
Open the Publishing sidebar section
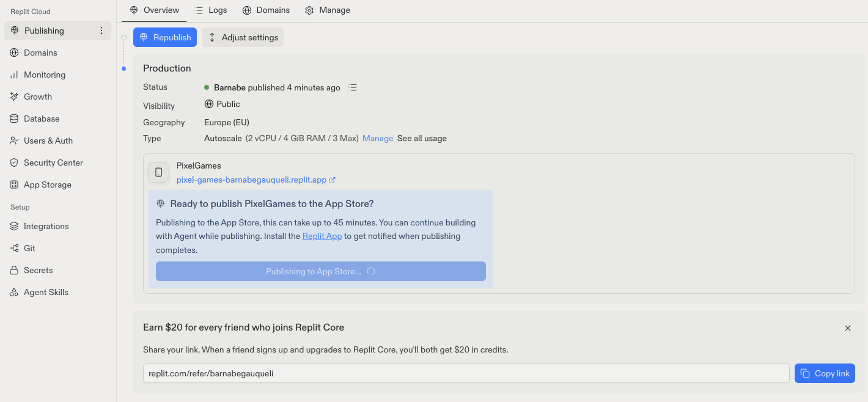click(x=57, y=31)
